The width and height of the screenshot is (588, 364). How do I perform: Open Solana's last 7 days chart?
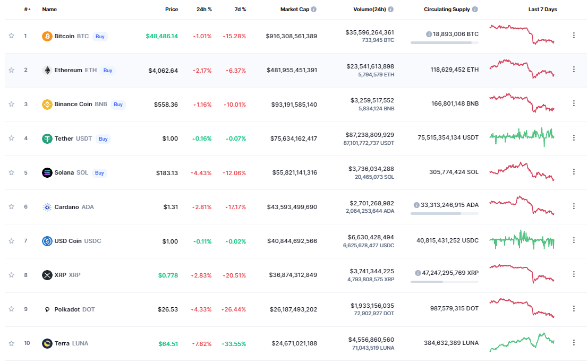(522, 171)
